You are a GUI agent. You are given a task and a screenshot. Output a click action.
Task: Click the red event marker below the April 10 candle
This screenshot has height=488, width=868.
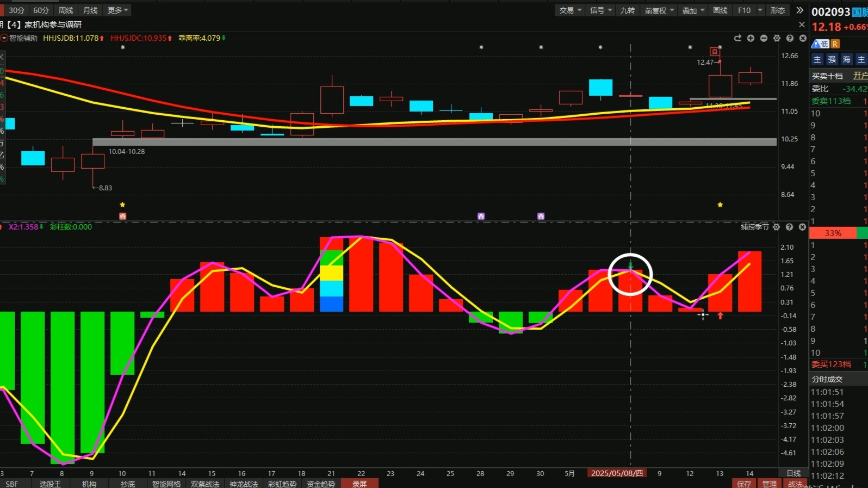(x=122, y=216)
